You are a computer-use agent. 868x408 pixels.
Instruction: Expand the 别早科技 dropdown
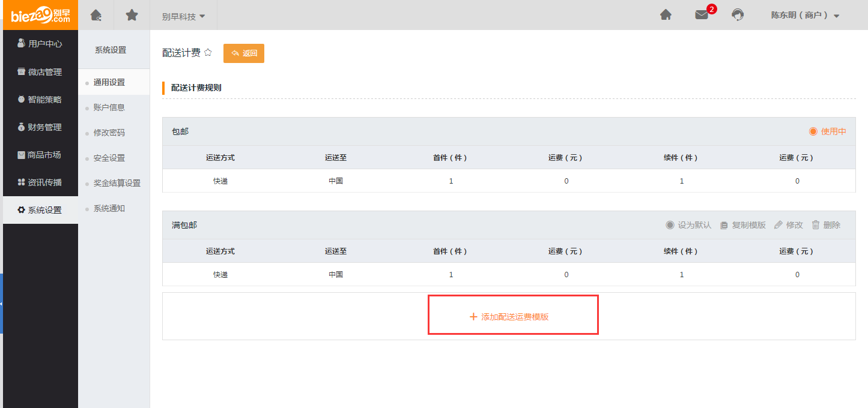click(183, 16)
